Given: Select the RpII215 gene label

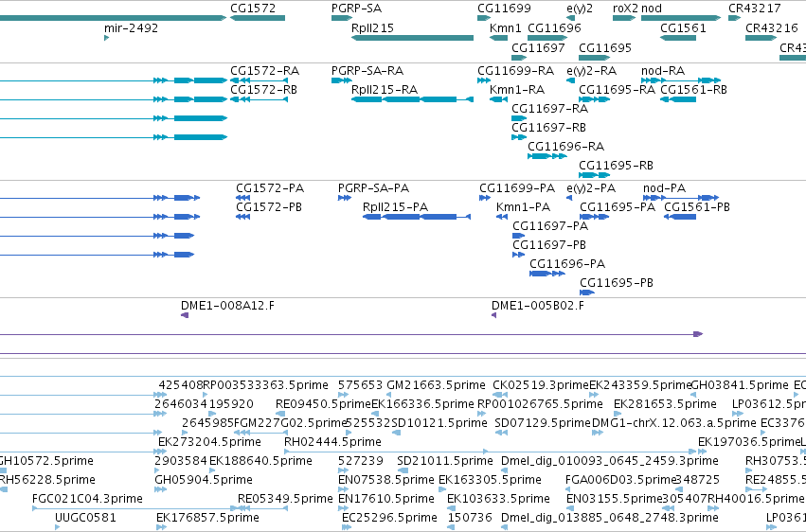Looking at the screenshot, I should click(372, 27).
